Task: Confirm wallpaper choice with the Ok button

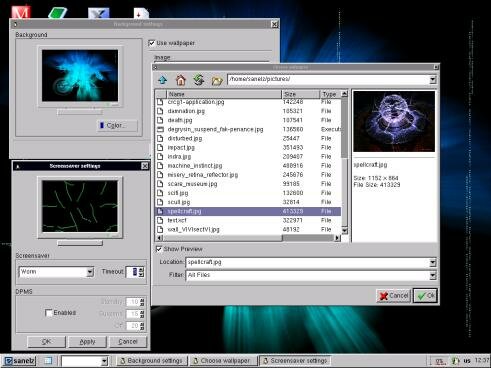Action: (x=425, y=296)
